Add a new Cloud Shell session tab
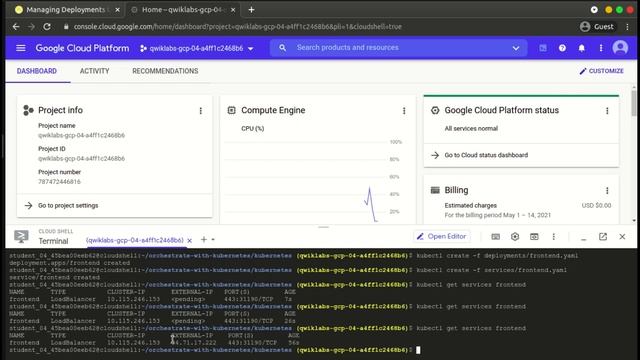Image resolution: width=640 pixels, height=360 pixels. [204, 240]
